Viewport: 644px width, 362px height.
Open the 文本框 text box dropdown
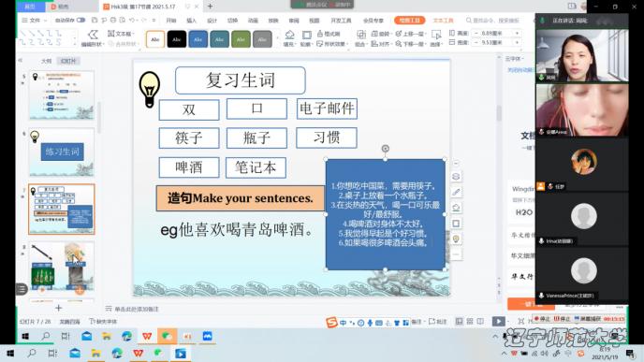[121, 34]
